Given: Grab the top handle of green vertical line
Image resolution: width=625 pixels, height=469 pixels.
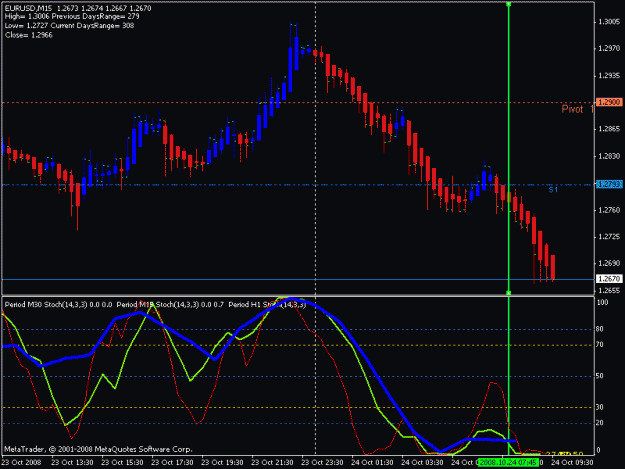Looking at the screenshot, I should click(x=509, y=4).
